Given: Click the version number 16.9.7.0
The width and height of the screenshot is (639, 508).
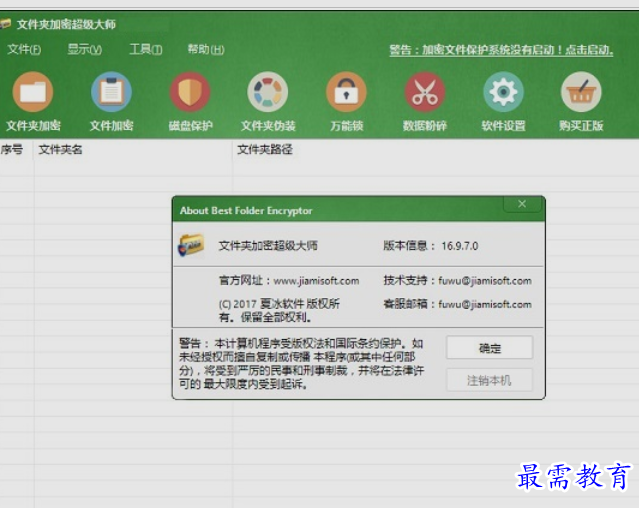Looking at the screenshot, I should pyautogui.click(x=460, y=246).
